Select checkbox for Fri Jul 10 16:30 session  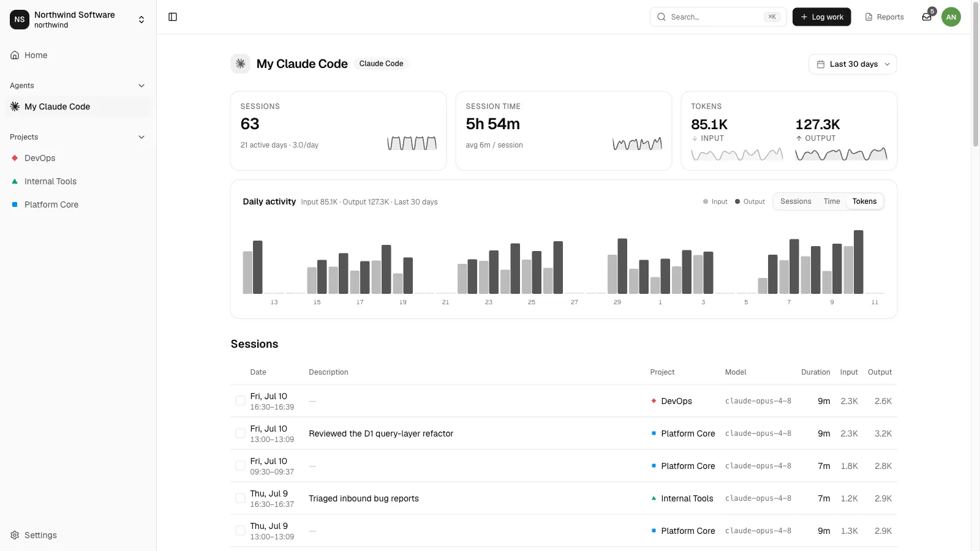point(241,401)
